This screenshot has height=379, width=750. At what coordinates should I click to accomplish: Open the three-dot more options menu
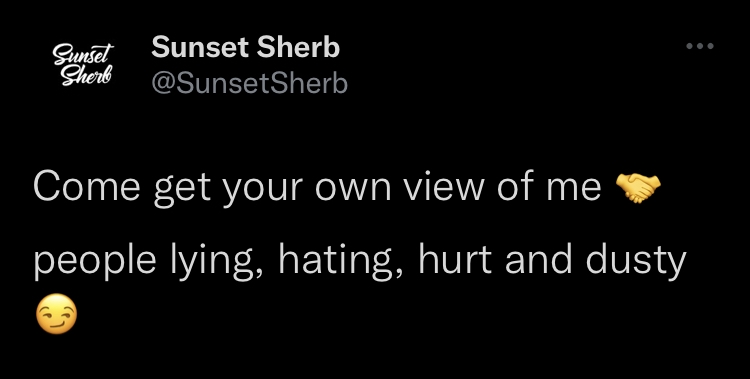pyautogui.click(x=700, y=46)
